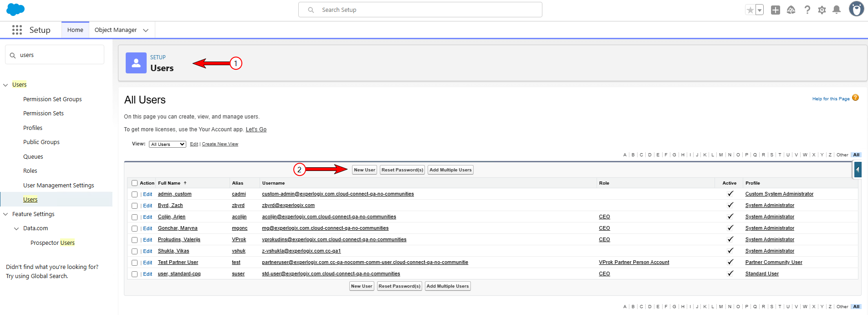The height and width of the screenshot is (315, 868).
Task: Click the top New User button
Action: click(364, 170)
